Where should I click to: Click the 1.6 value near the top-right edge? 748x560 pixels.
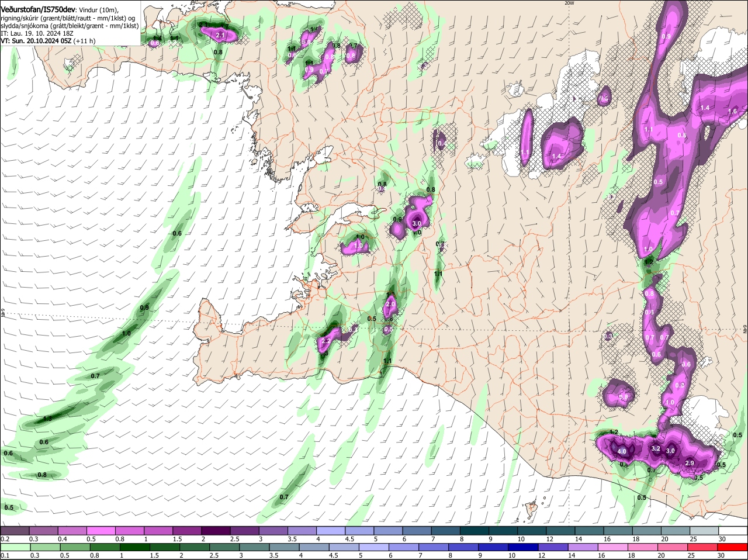pos(733,111)
